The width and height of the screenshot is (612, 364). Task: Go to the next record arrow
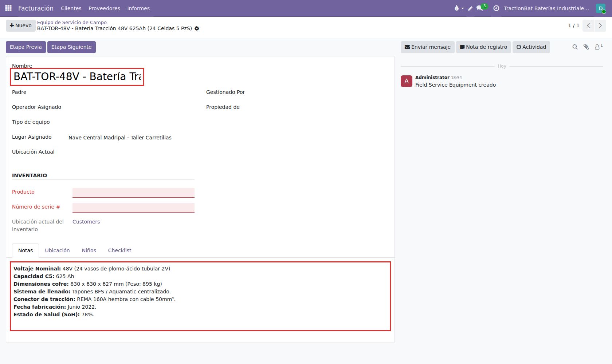point(600,25)
